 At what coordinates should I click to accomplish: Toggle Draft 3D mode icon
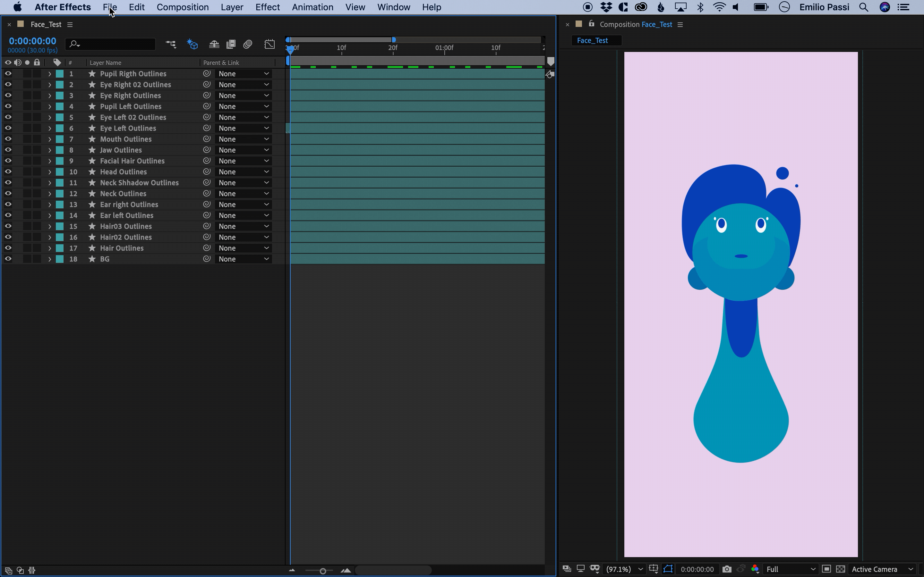coord(193,44)
